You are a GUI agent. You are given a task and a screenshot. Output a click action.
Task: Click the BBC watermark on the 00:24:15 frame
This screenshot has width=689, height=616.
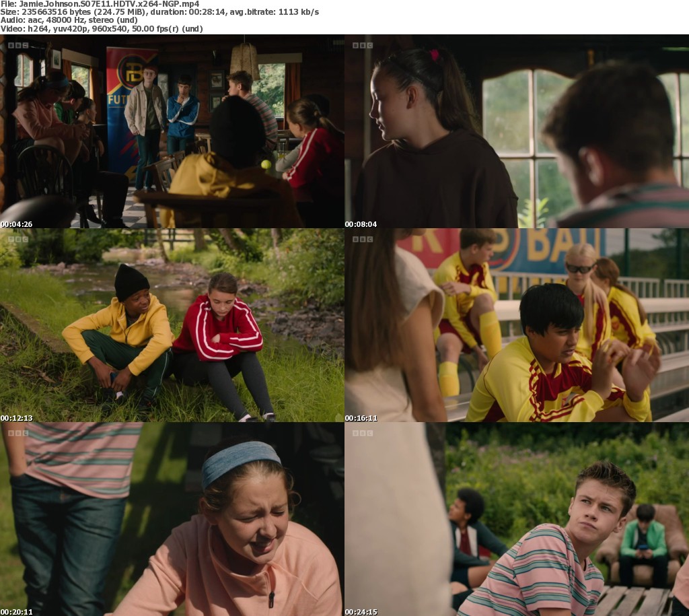[x=363, y=433]
